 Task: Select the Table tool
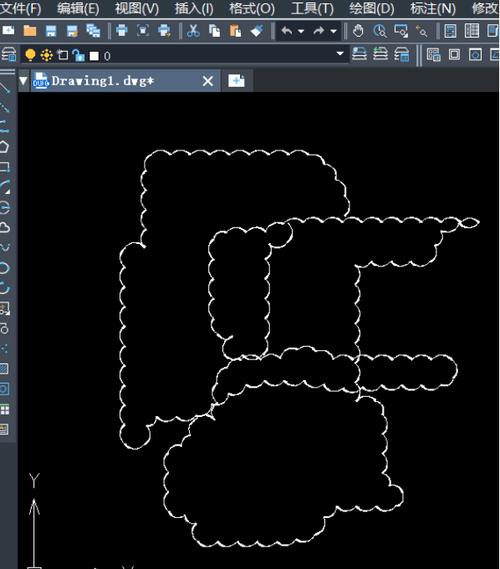point(4,410)
